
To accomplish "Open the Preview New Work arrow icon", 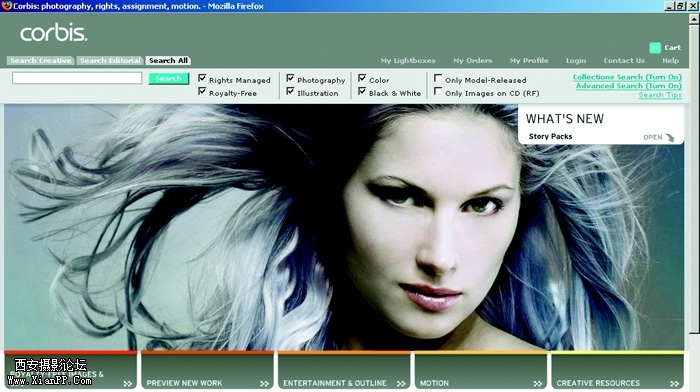I will pyautogui.click(x=264, y=383).
